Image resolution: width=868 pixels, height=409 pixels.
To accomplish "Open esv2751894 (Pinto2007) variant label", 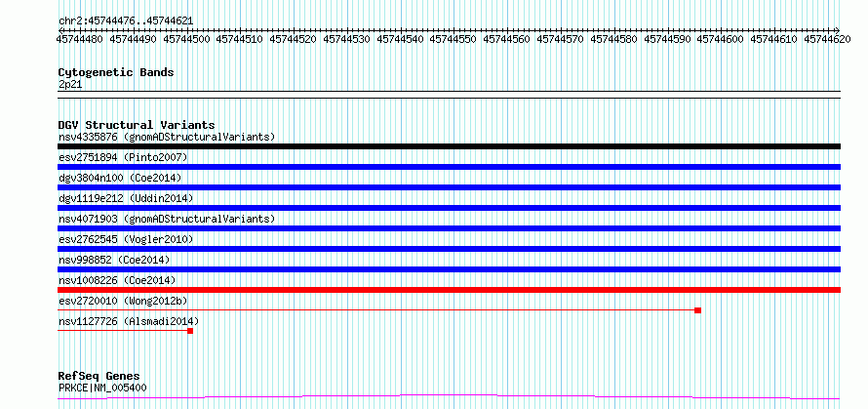I will point(123,157).
